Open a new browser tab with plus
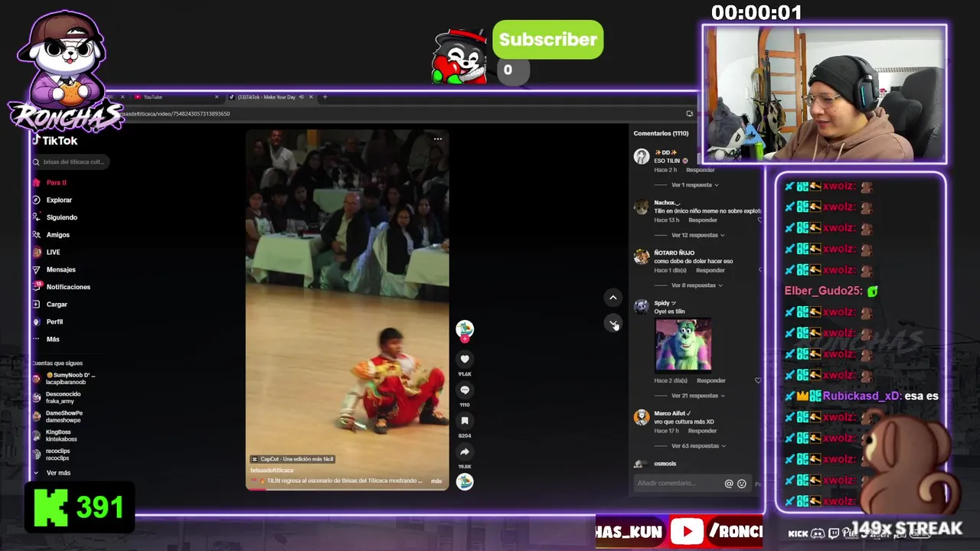The width and height of the screenshot is (980, 551). [x=325, y=97]
